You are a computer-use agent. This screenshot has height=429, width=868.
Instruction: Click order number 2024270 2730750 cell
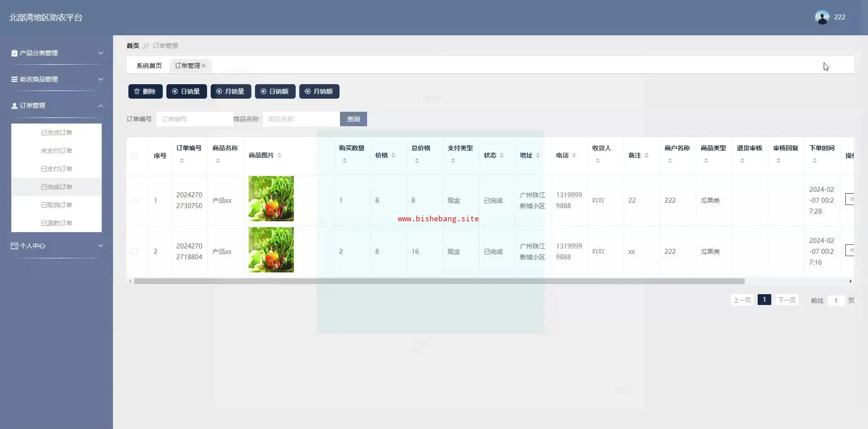pos(189,200)
